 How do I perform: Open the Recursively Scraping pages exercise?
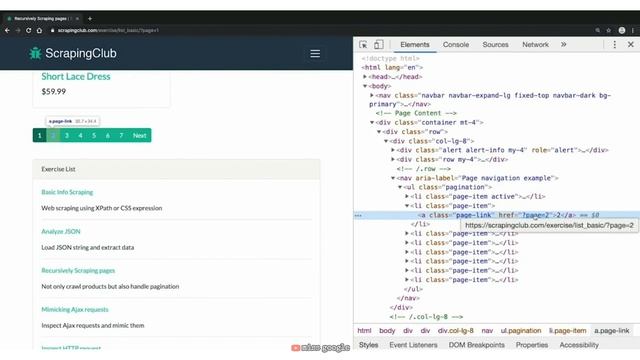point(78,270)
